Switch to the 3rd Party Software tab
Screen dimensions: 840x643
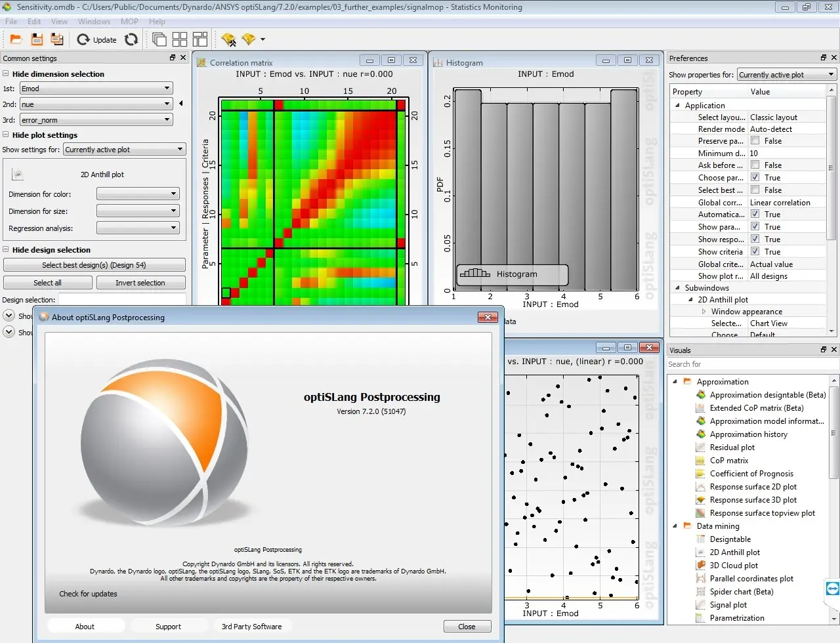[251, 627]
